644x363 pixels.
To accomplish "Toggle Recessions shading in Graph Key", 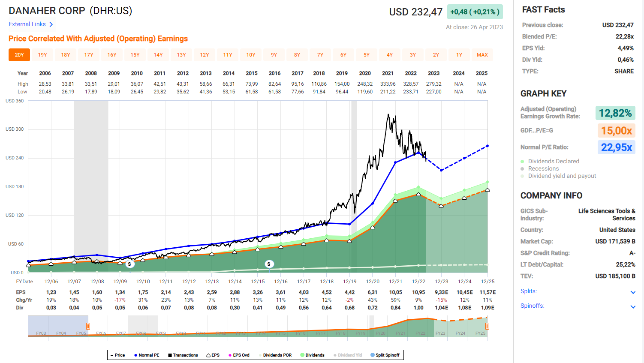I will coord(540,168).
